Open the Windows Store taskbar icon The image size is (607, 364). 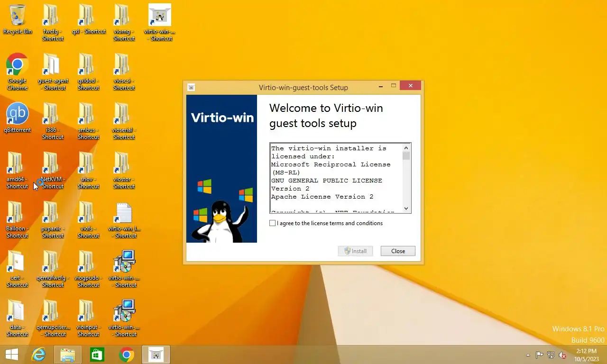[x=97, y=355]
